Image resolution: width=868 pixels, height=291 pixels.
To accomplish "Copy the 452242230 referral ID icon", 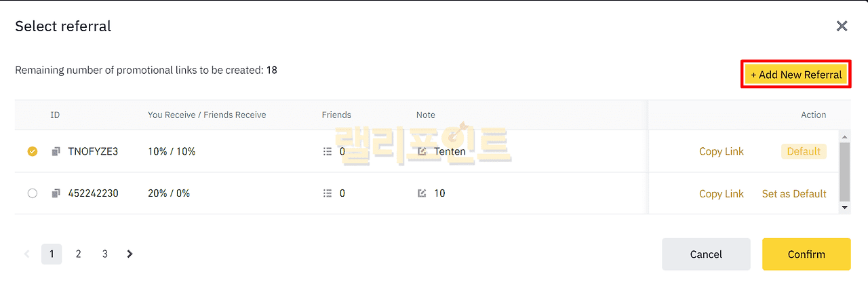I will (56, 194).
